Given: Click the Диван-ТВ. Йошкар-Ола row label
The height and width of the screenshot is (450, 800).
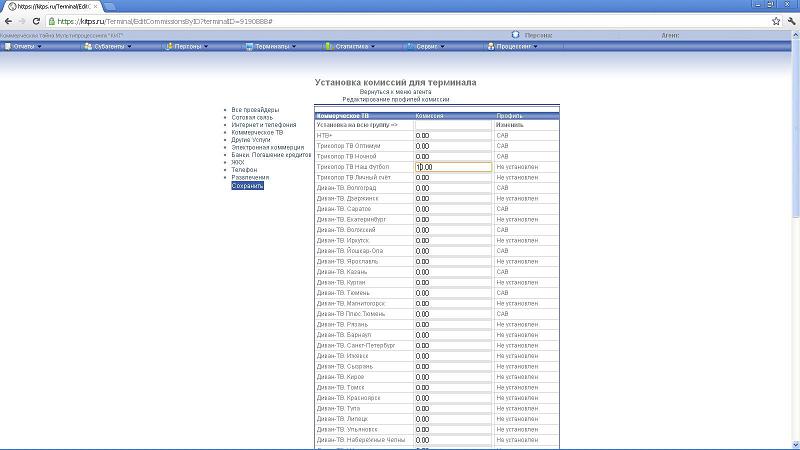Looking at the screenshot, I should point(349,251).
